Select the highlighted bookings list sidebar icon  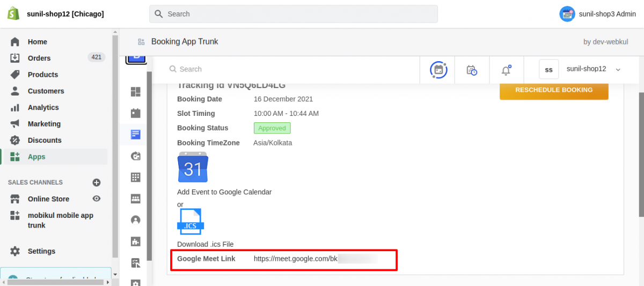136,135
